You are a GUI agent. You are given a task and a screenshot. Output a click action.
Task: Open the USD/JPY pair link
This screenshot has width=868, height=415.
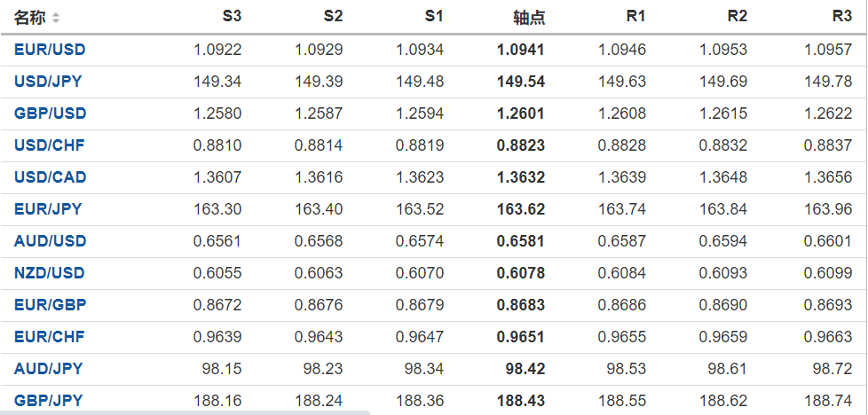48,82
